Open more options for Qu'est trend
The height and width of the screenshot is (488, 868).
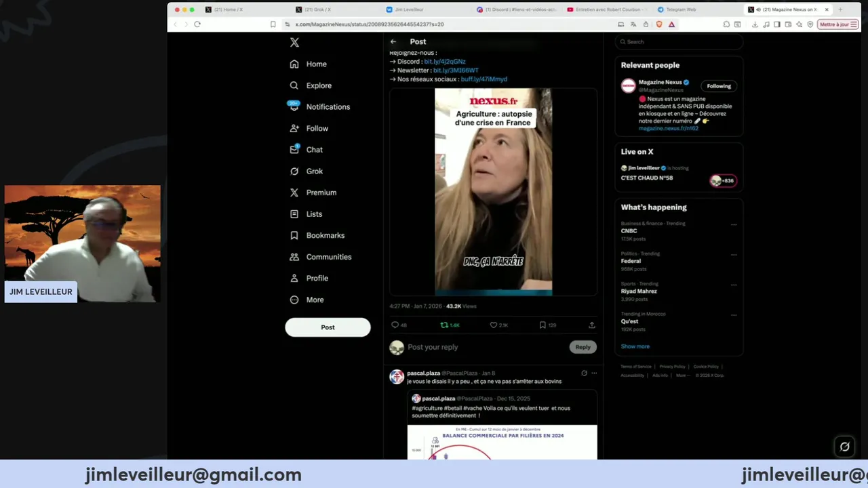point(734,315)
